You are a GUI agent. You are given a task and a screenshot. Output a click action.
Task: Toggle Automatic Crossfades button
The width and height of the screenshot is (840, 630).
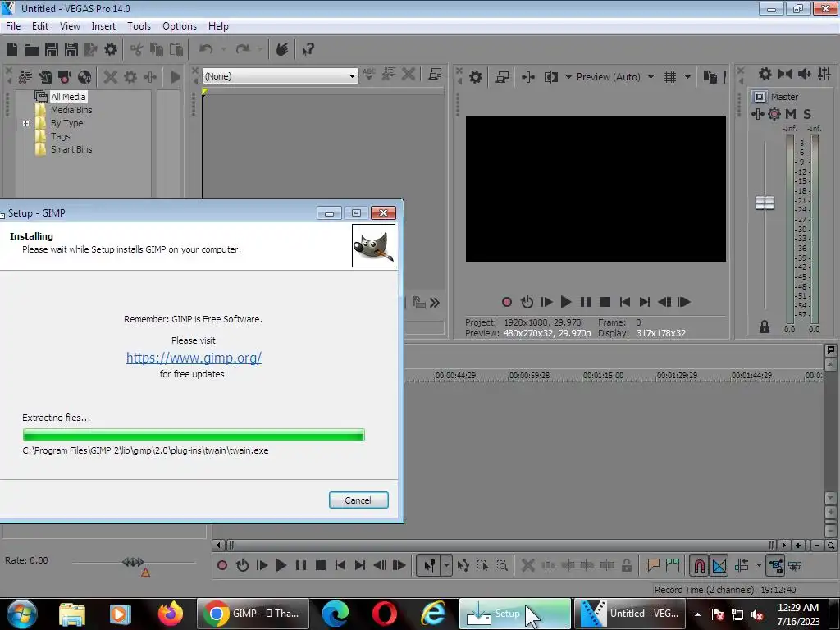point(719,565)
